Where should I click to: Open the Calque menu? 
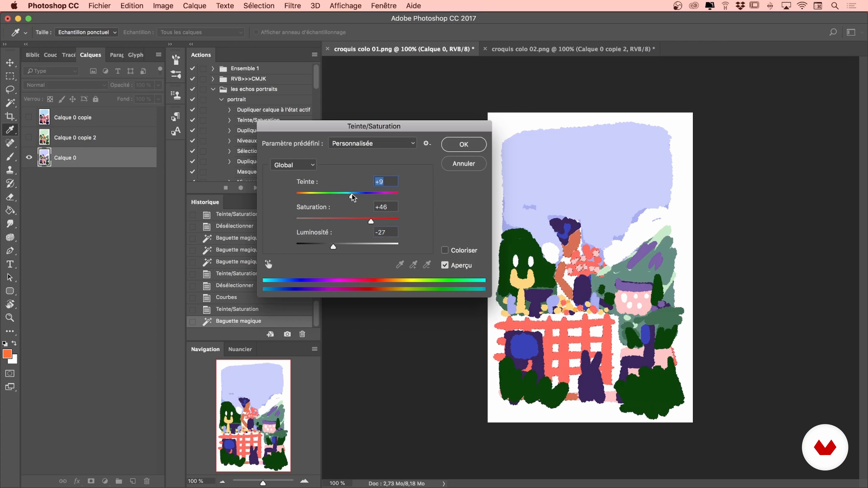(194, 6)
